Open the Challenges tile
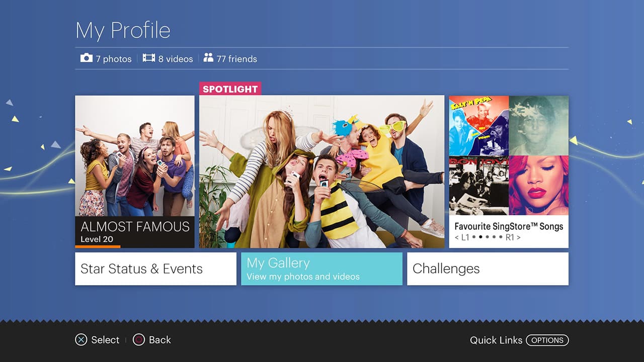 [488, 269]
